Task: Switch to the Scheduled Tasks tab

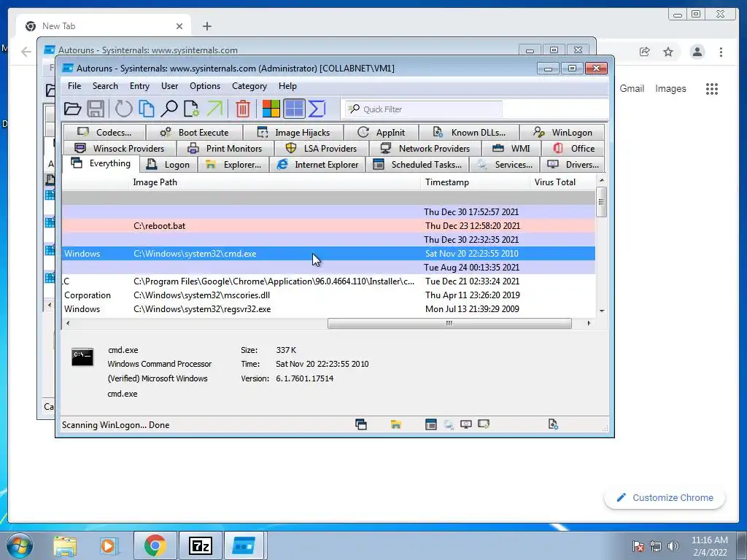Action: pos(417,165)
